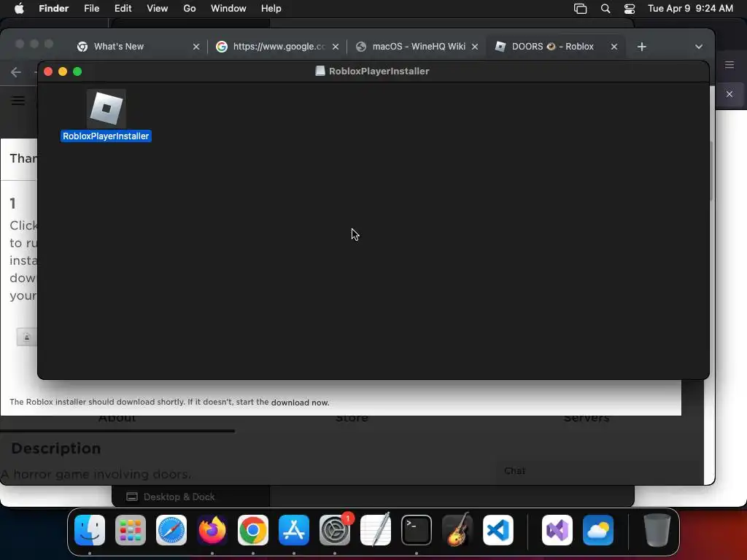Close the RobloxPlayerInstaller Finder window
747x560 pixels.
pyautogui.click(x=48, y=71)
